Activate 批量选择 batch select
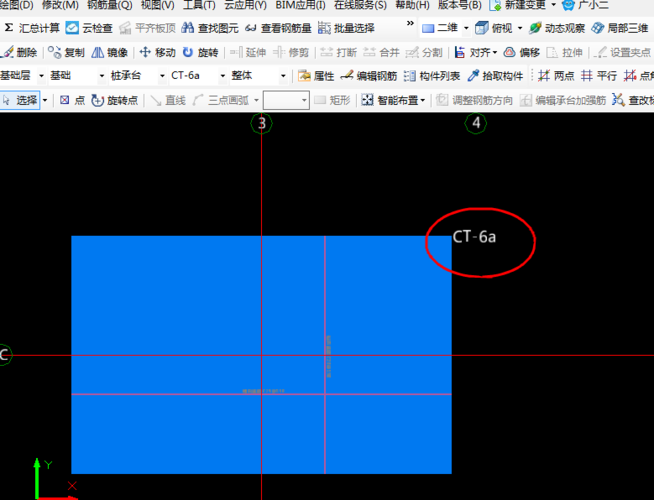 click(x=346, y=28)
